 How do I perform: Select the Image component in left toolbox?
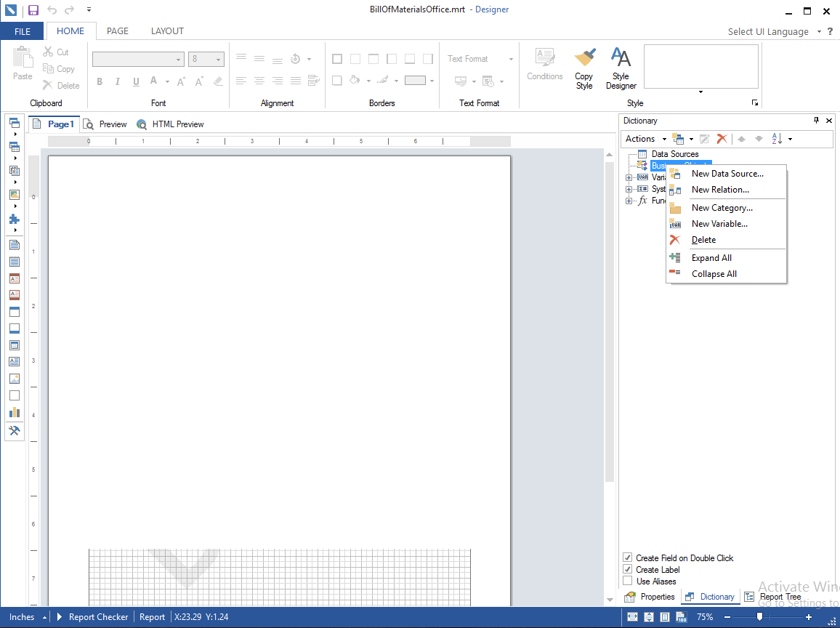(15, 379)
